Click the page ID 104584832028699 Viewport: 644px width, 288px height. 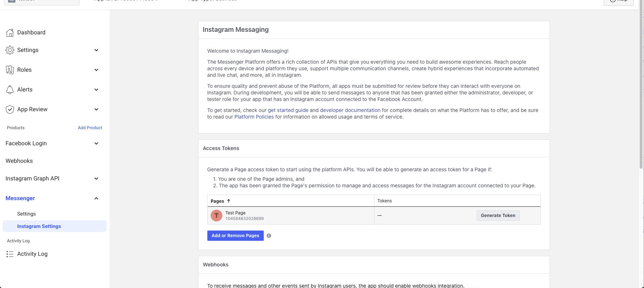point(244,218)
